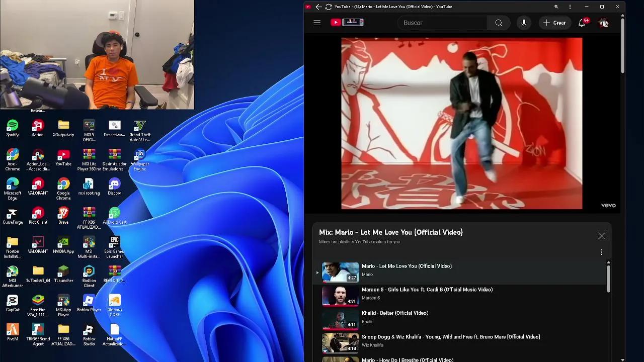Select the FiveM desktop icon

click(x=13, y=333)
